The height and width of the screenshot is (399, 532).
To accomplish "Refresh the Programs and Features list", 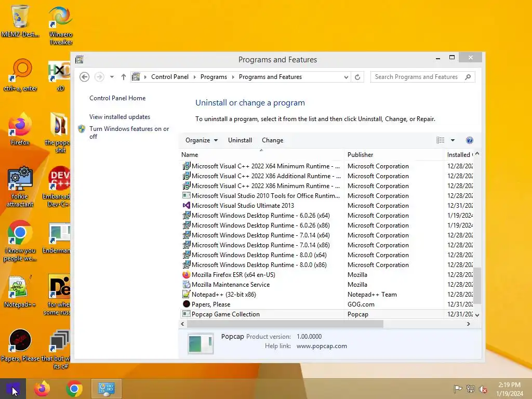I will tap(357, 77).
